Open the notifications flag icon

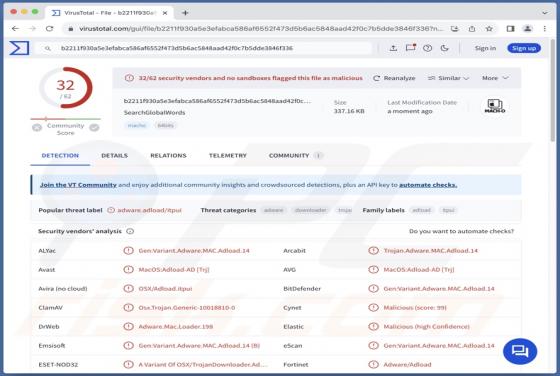tap(411, 47)
